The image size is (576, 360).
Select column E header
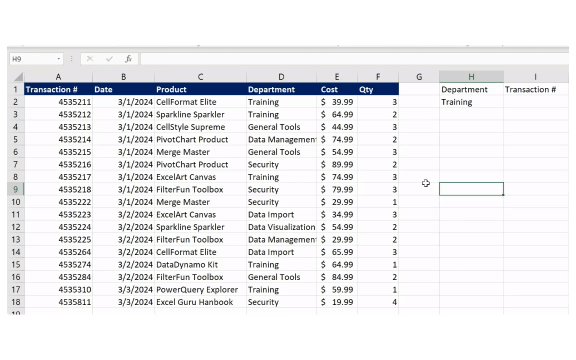[336, 77]
